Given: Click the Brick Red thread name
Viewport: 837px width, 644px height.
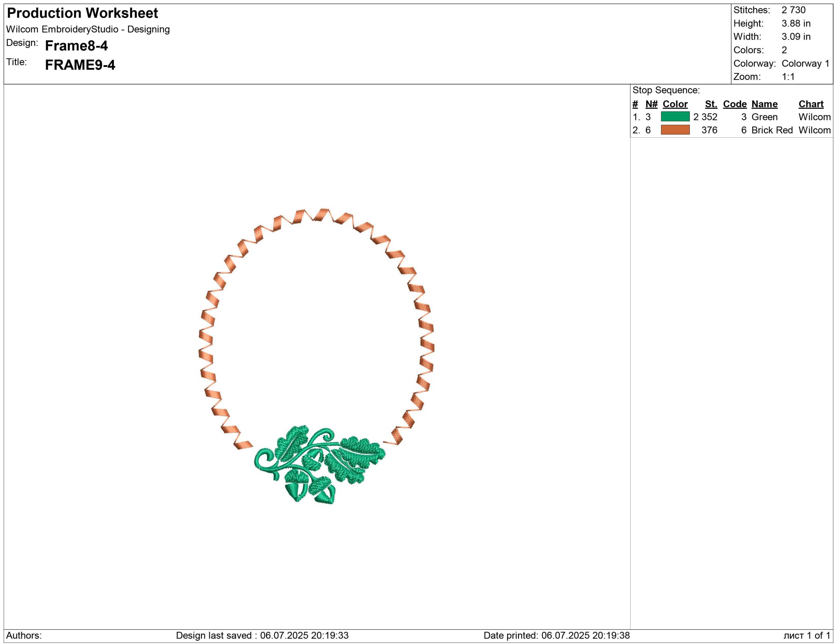Looking at the screenshot, I should [772, 130].
